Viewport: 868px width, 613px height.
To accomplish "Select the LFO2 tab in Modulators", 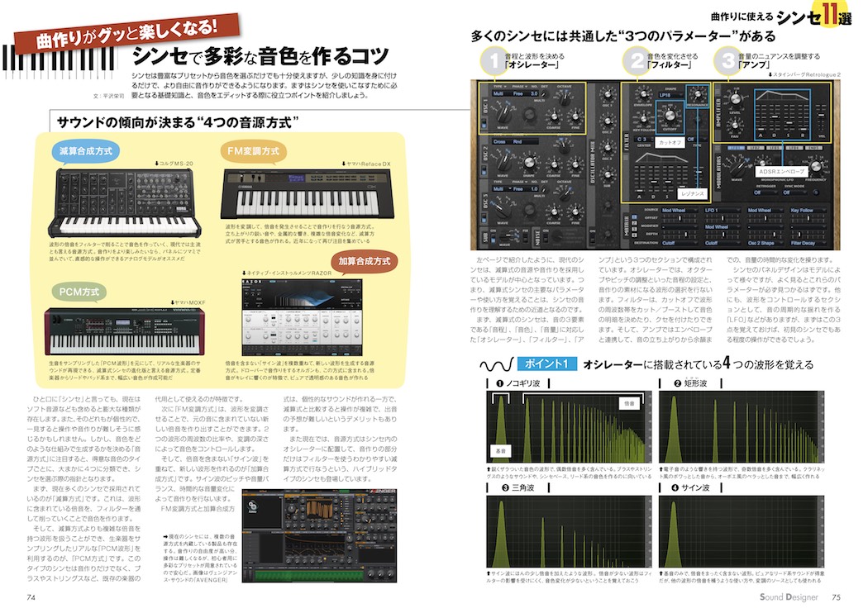I will coord(755,148).
